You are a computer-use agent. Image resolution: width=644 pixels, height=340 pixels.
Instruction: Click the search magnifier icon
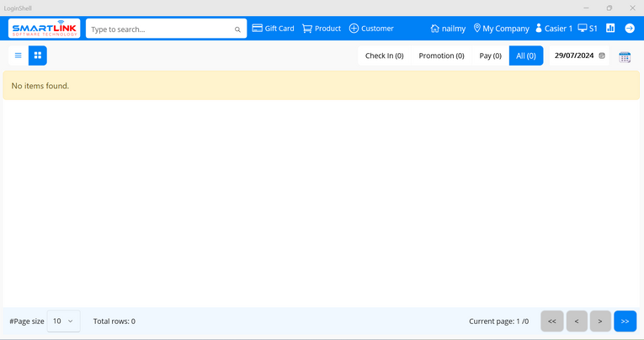point(237,29)
